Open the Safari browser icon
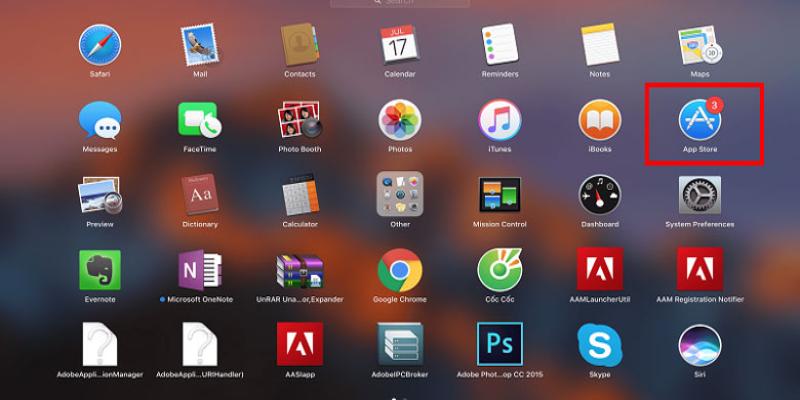The image size is (800, 400). coord(100,45)
